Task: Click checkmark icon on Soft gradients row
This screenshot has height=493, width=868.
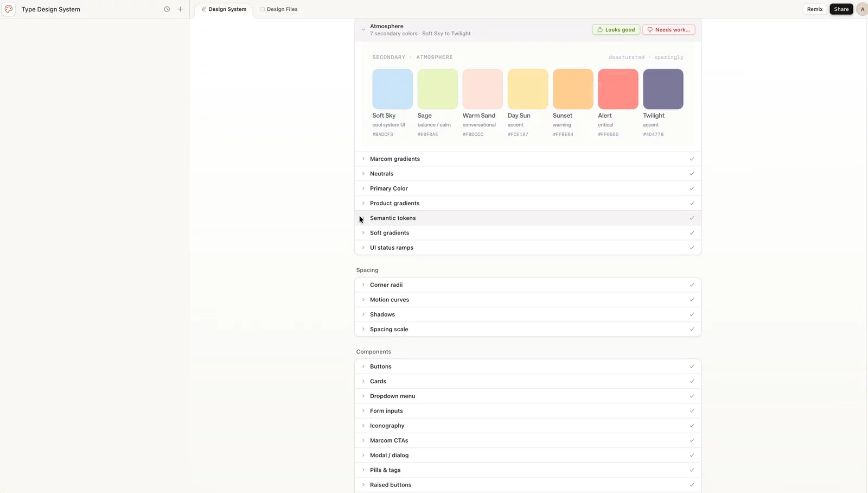Action: point(692,233)
